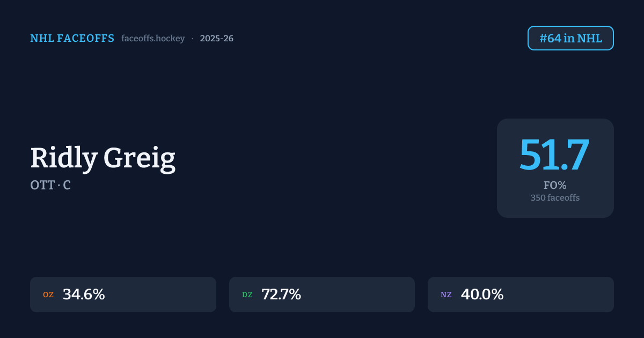
Task: Click the 34.6% offensive zone value
Action: pyautogui.click(x=84, y=295)
